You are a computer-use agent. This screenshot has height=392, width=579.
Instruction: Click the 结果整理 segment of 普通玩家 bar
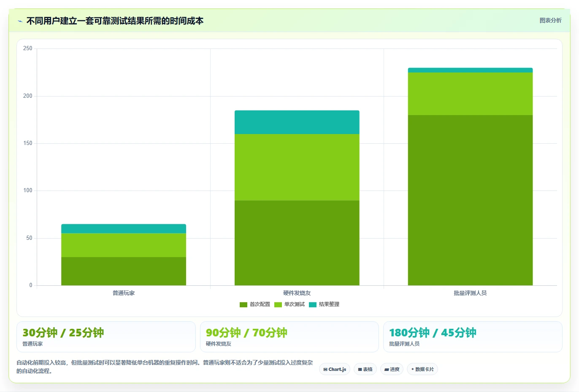(x=124, y=228)
